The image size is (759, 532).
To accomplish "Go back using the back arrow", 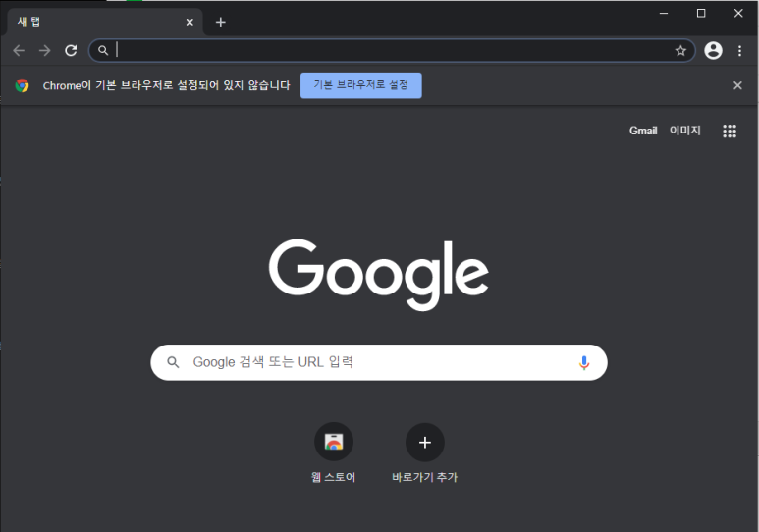I will click(19, 50).
